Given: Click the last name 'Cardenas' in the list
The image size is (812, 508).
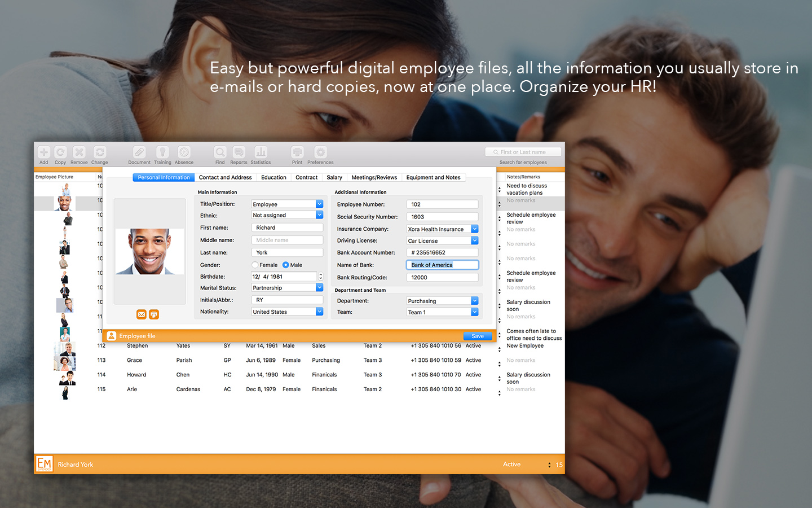Looking at the screenshot, I should pyautogui.click(x=188, y=389).
